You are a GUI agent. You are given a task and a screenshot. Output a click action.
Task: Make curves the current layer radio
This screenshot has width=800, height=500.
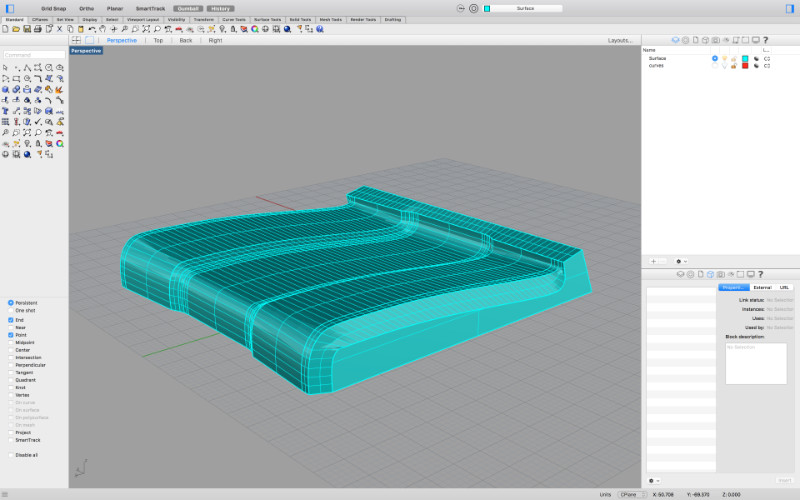tap(715, 66)
